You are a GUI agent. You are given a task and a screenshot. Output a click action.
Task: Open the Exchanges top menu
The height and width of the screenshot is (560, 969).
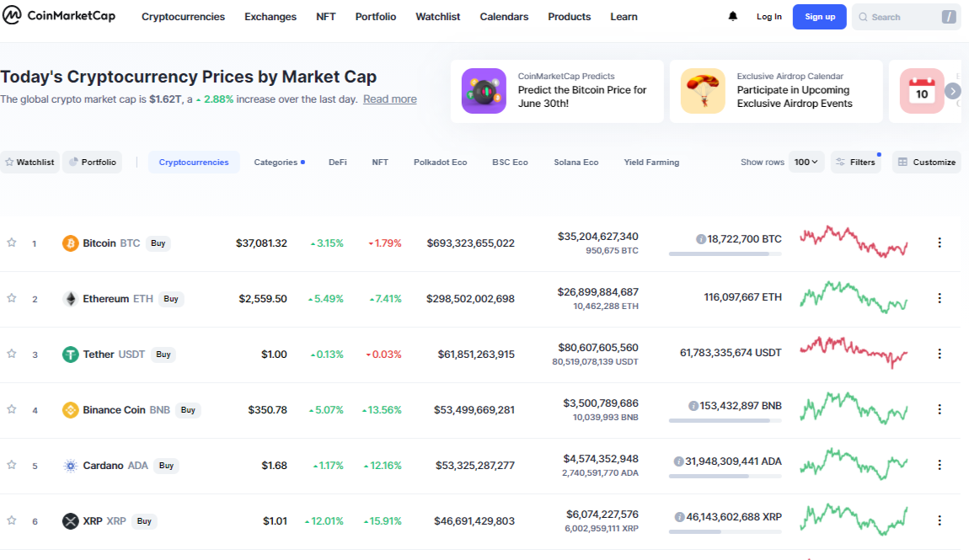coord(270,17)
